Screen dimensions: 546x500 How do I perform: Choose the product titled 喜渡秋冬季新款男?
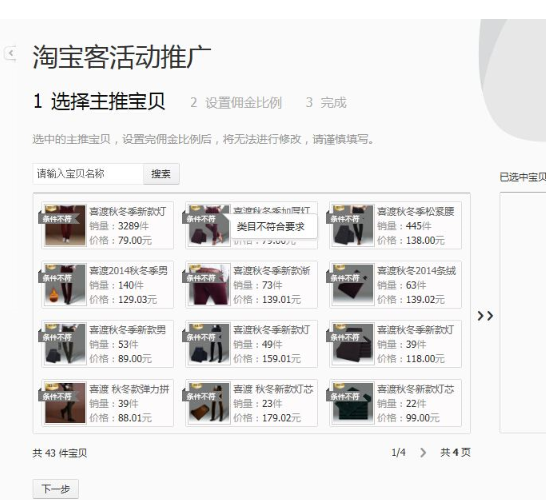pyautogui.click(x=108, y=344)
